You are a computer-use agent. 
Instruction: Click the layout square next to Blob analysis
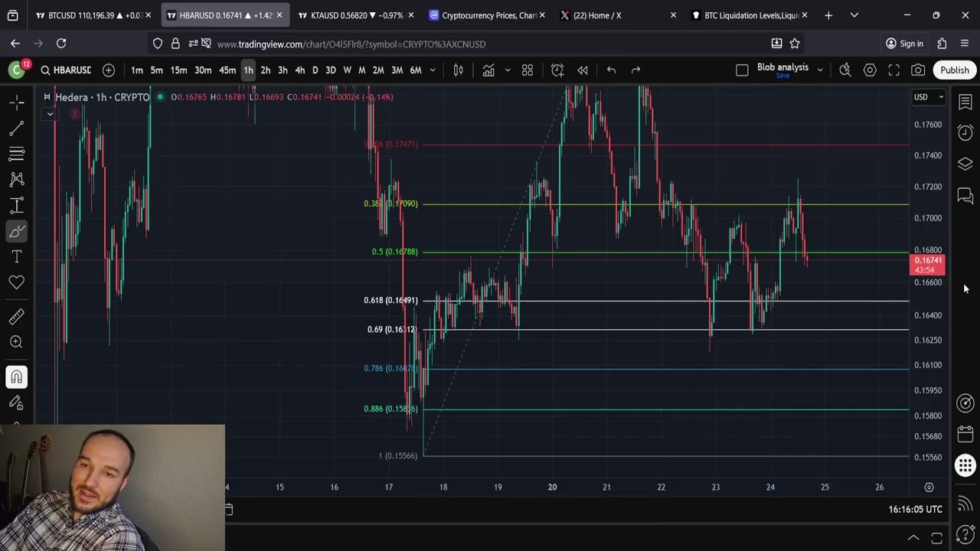(742, 70)
